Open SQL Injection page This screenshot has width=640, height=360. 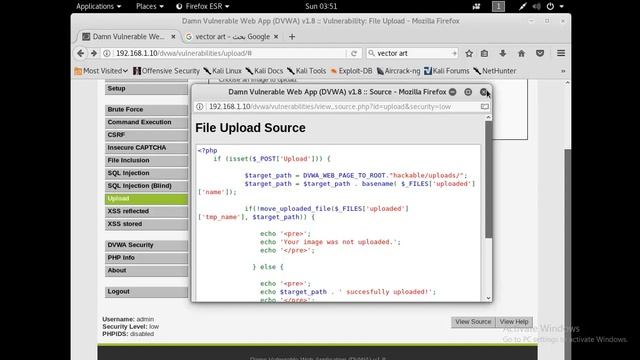click(x=146, y=173)
